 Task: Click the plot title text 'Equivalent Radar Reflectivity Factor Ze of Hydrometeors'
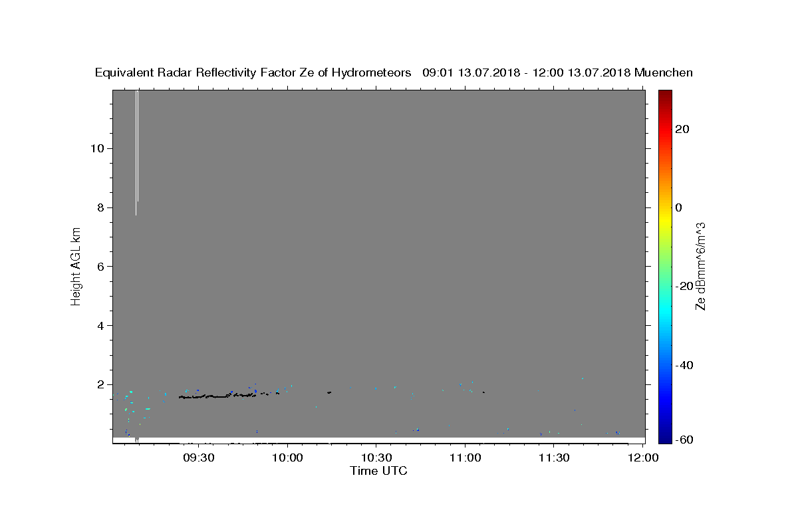click(253, 73)
